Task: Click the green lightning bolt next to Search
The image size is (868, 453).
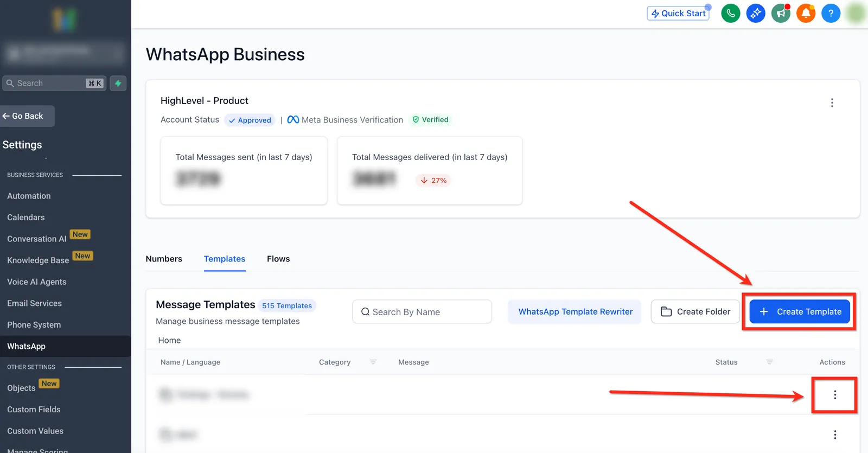Action: point(118,83)
